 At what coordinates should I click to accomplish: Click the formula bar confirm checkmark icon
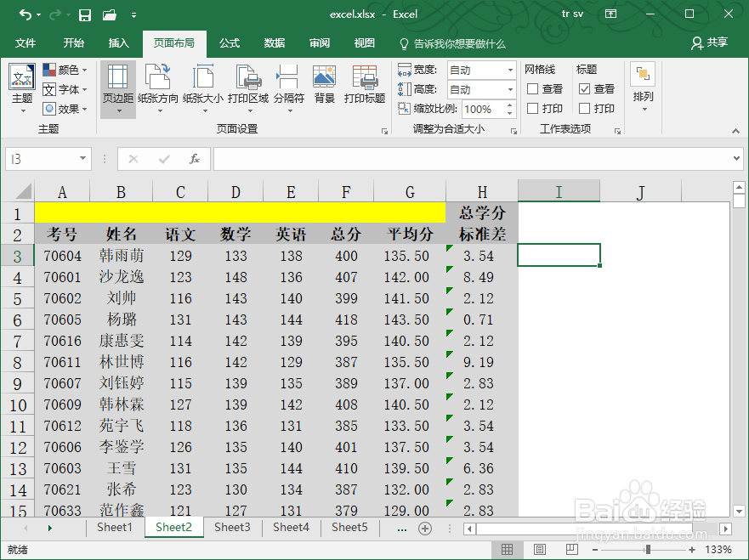(164, 159)
